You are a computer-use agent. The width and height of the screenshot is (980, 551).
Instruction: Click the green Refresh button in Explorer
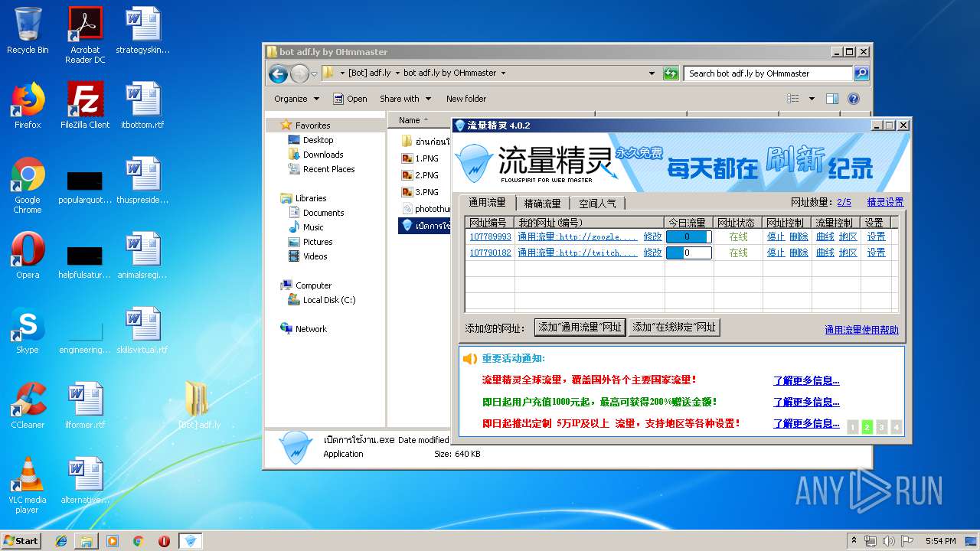point(671,73)
